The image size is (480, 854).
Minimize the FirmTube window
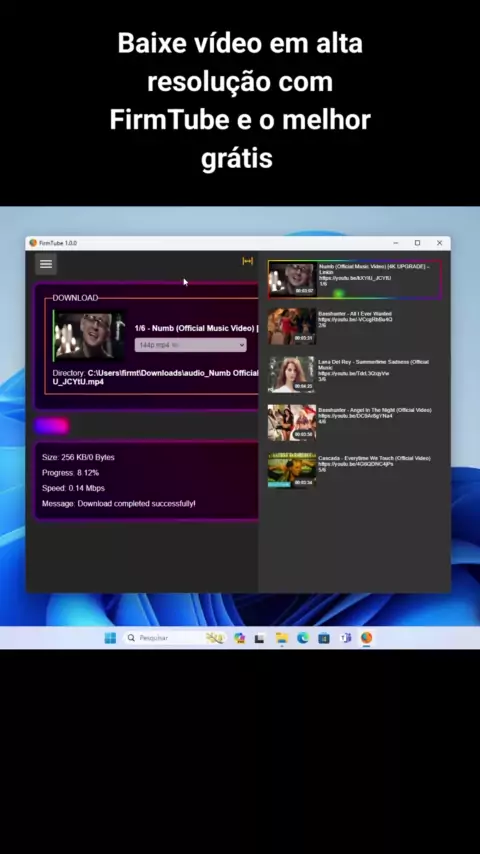(396, 243)
